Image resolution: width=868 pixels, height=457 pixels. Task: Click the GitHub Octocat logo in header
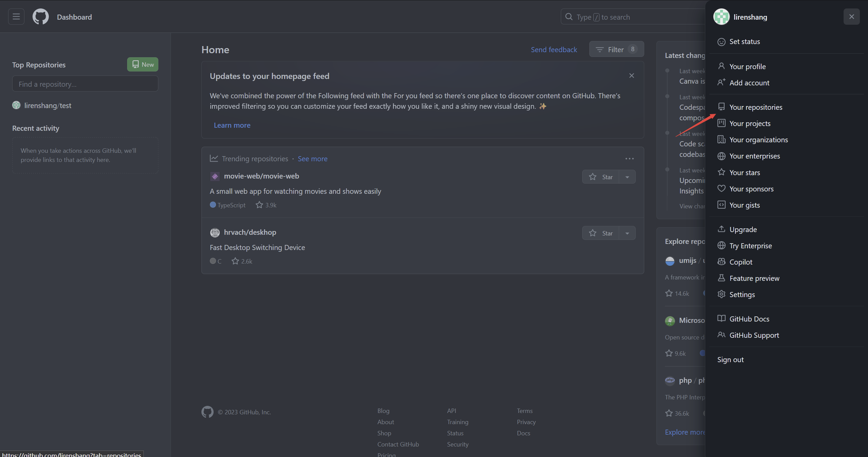pyautogui.click(x=41, y=17)
